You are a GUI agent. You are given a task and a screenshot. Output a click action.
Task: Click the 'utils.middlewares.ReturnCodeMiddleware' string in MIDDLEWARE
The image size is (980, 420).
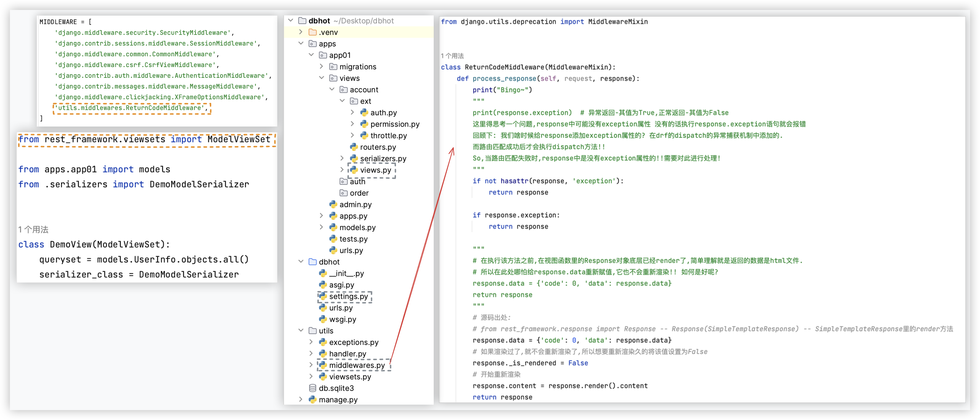129,108
